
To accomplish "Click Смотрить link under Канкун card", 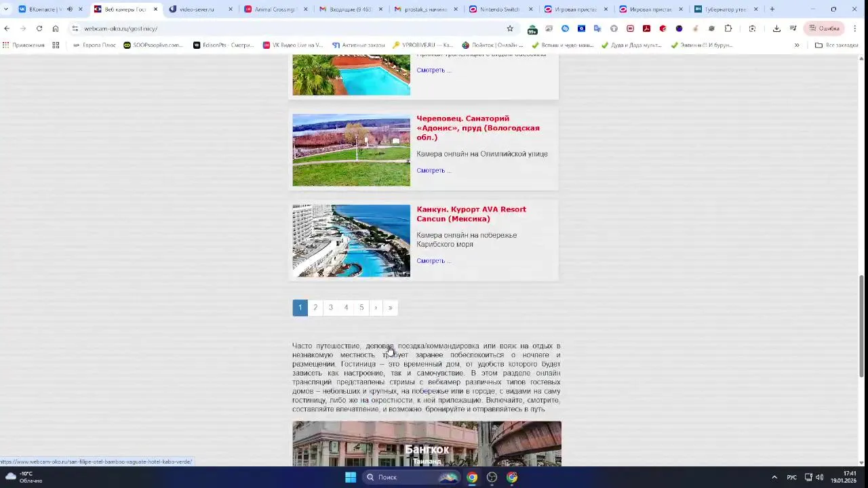I will click(x=433, y=261).
